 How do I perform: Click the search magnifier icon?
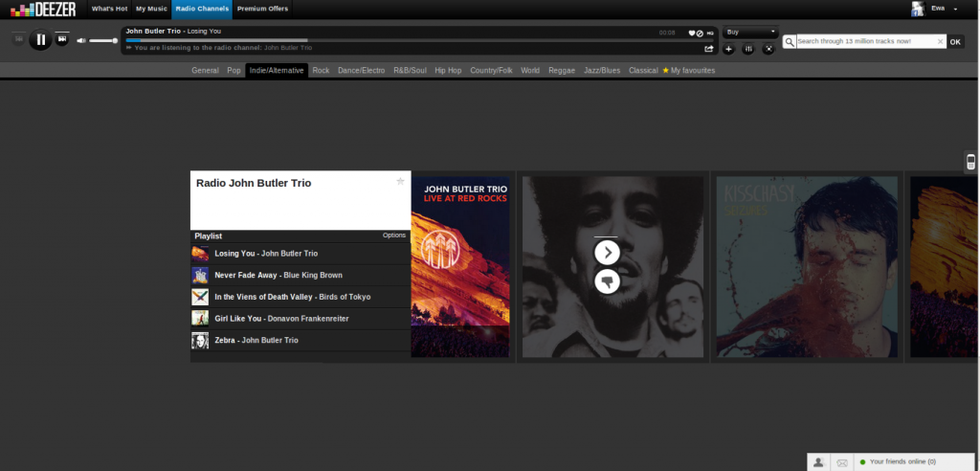790,42
